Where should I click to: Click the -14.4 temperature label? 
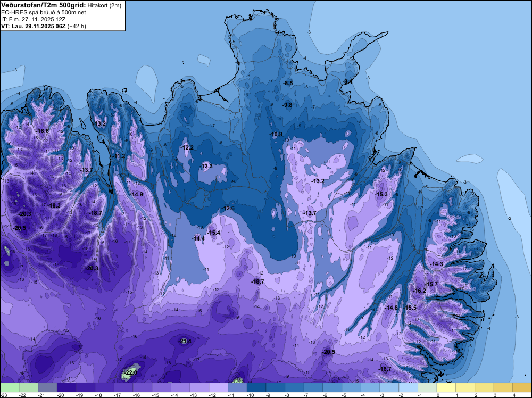[x=198, y=238]
